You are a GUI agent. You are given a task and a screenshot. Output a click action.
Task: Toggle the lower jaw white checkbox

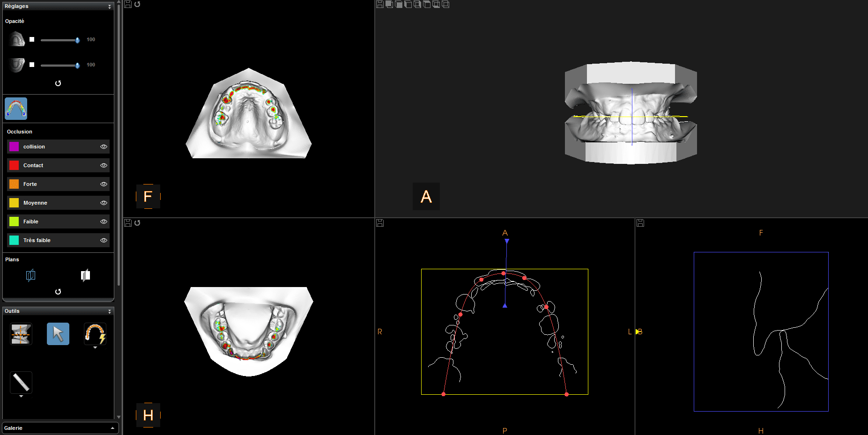(x=32, y=65)
